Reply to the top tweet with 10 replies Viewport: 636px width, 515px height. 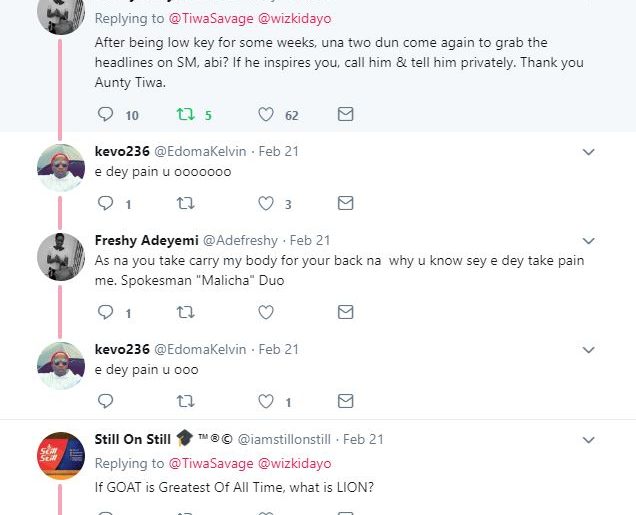[105, 115]
